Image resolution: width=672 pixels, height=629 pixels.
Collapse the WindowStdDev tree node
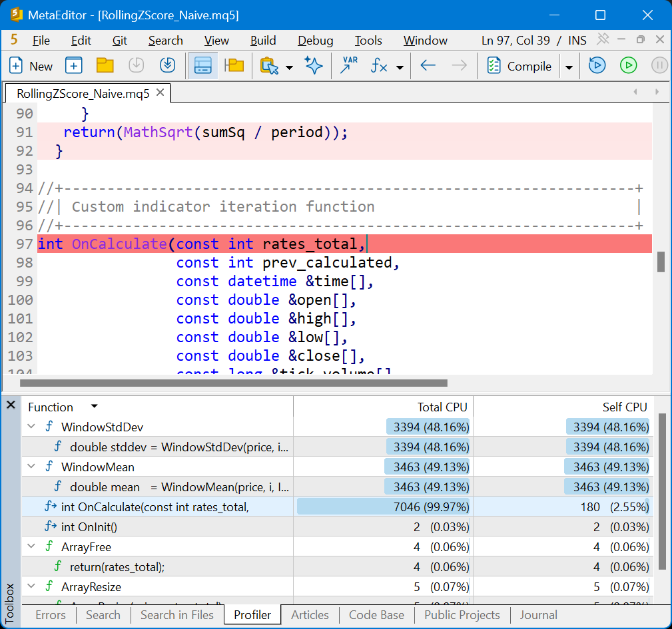pyautogui.click(x=31, y=427)
